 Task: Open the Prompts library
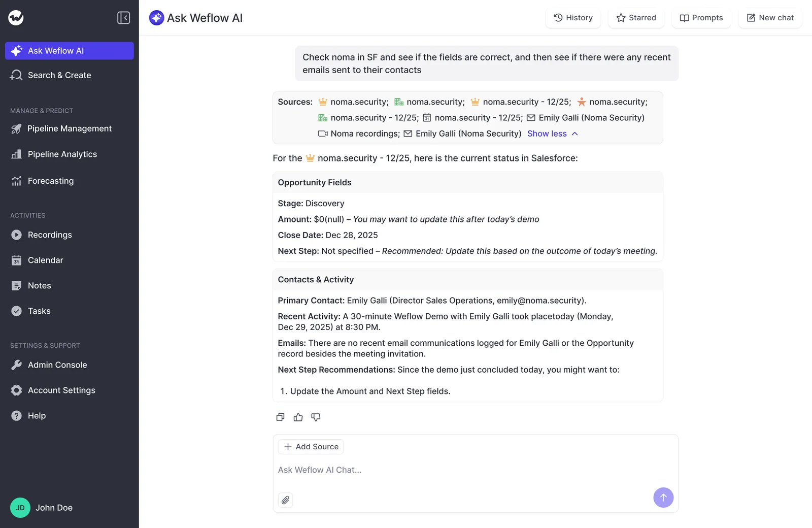701,18
